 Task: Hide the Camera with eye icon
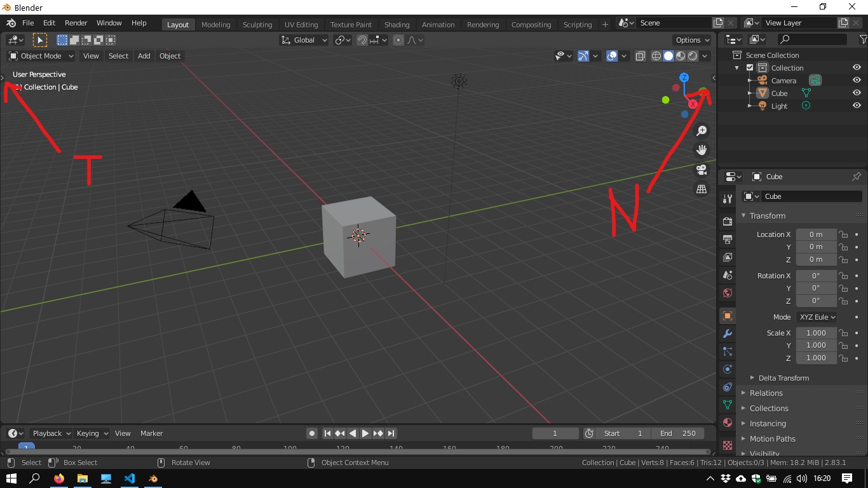[857, 80]
